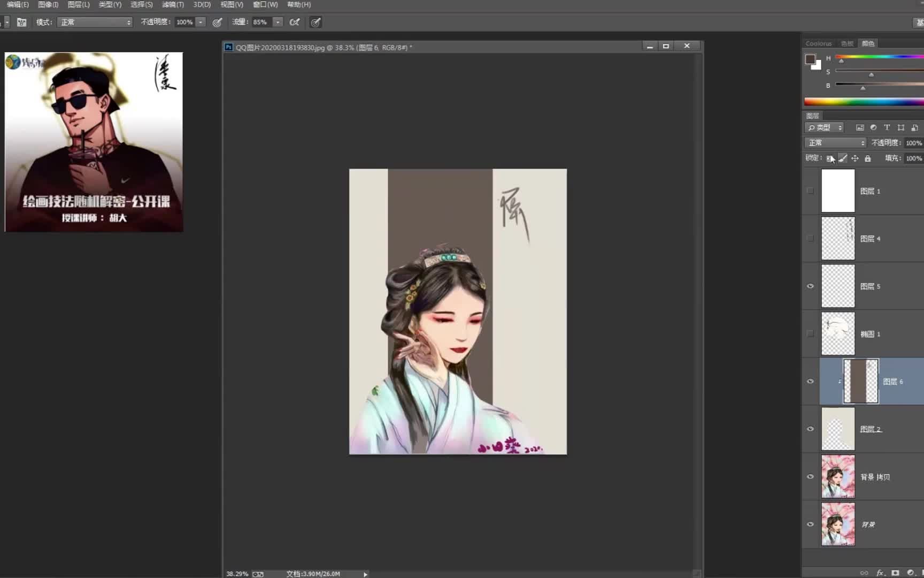Filter layers by adjustment layer icon
The image size is (924, 578).
click(x=873, y=127)
